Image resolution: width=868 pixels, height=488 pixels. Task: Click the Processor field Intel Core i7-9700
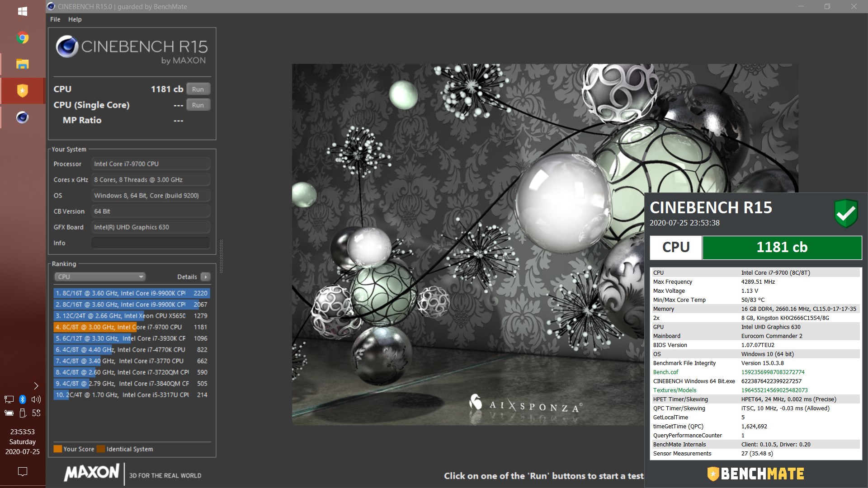tap(151, 164)
